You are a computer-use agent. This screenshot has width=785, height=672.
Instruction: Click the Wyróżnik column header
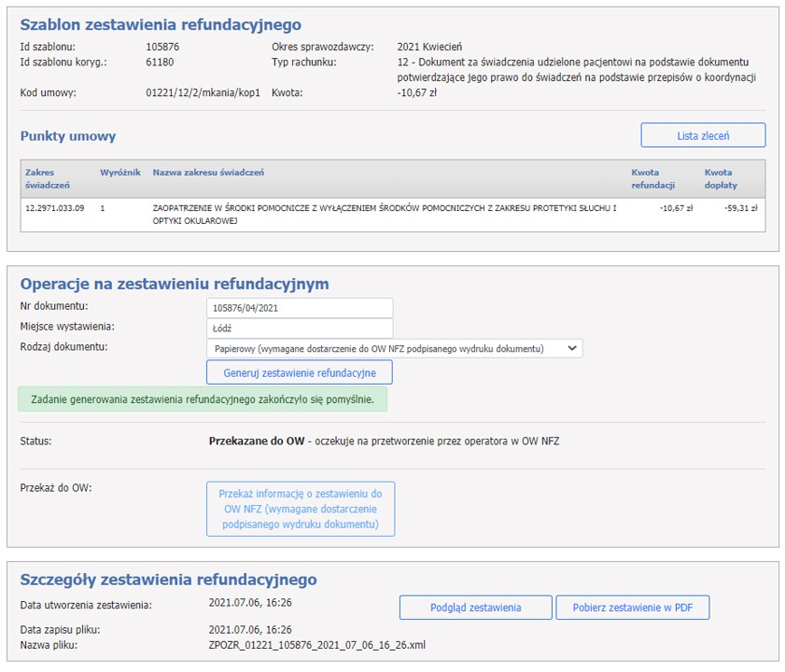(x=119, y=173)
